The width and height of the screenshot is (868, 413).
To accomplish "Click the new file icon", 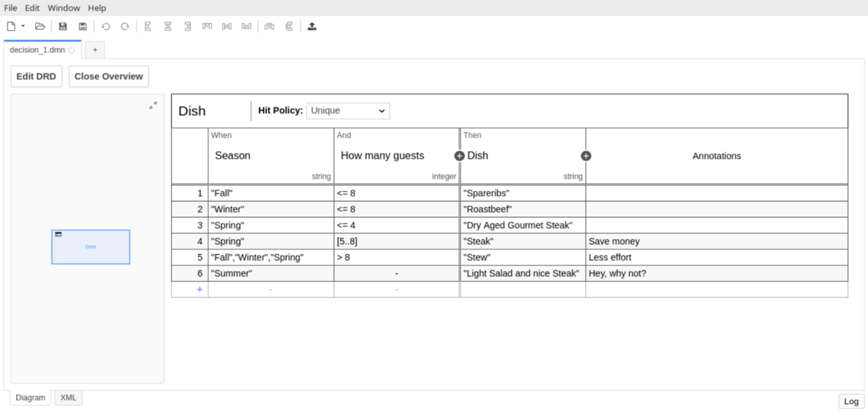I will point(11,26).
